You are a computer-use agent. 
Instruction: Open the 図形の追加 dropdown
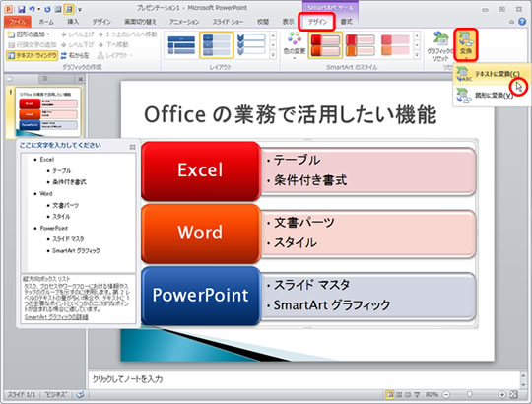click(x=30, y=34)
